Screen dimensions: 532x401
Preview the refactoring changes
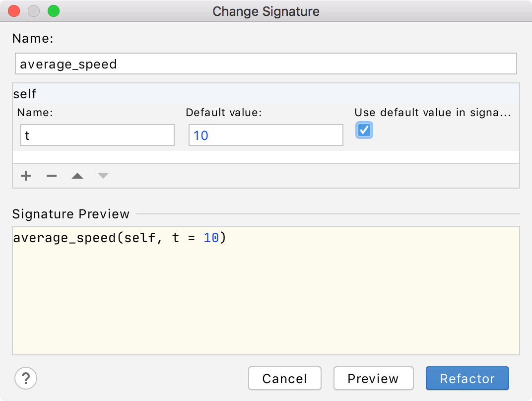tap(373, 378)
